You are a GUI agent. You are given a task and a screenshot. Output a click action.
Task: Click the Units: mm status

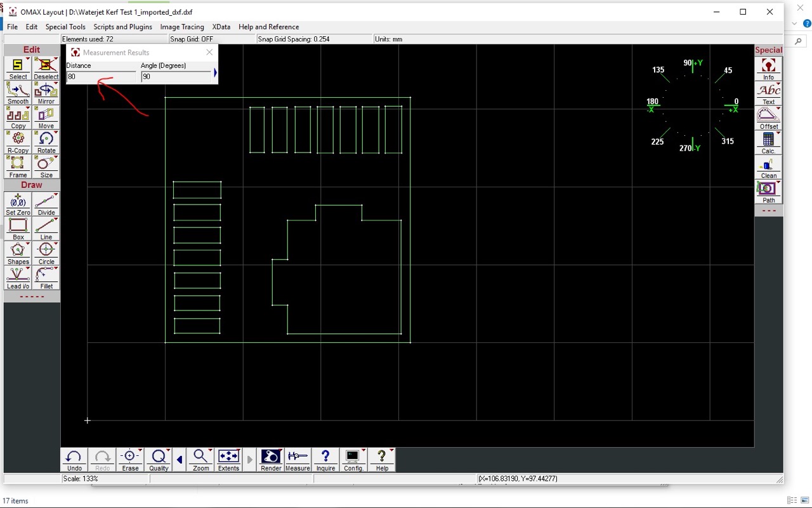tap(388, 39)
